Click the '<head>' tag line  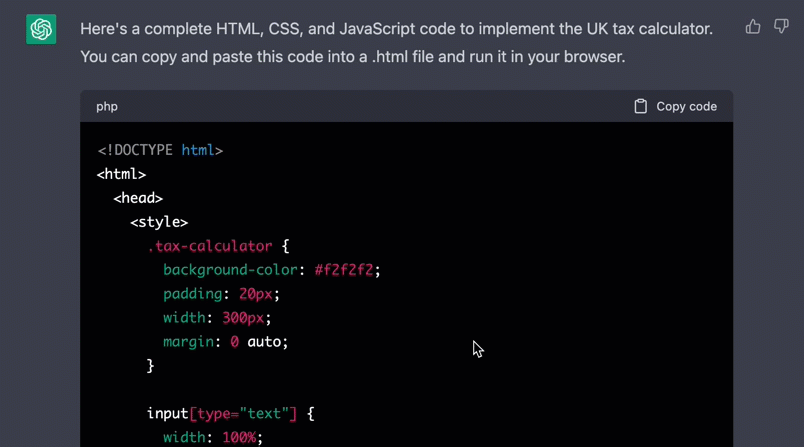pyautogui.click(x=138, y=198)
